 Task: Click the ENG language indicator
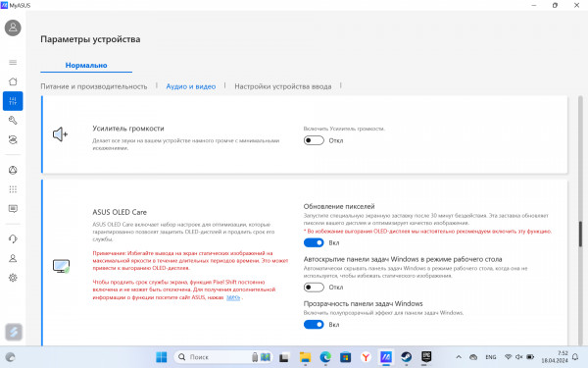click(x=491, y=357)
